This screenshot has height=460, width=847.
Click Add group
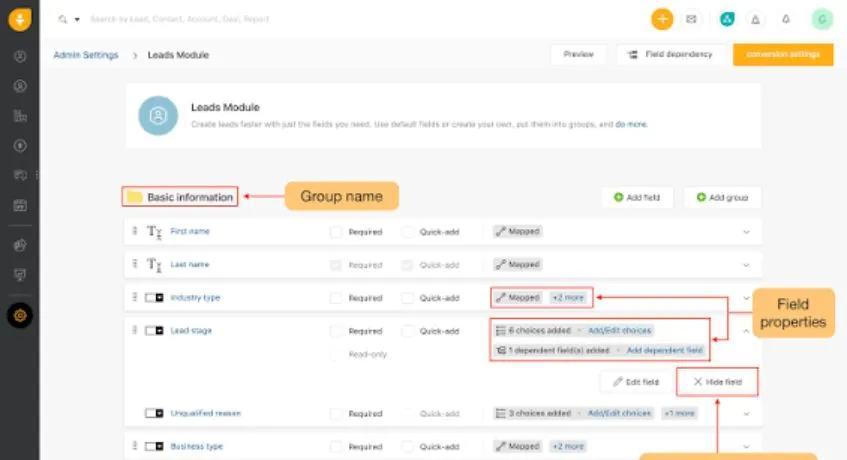(722, 197)
